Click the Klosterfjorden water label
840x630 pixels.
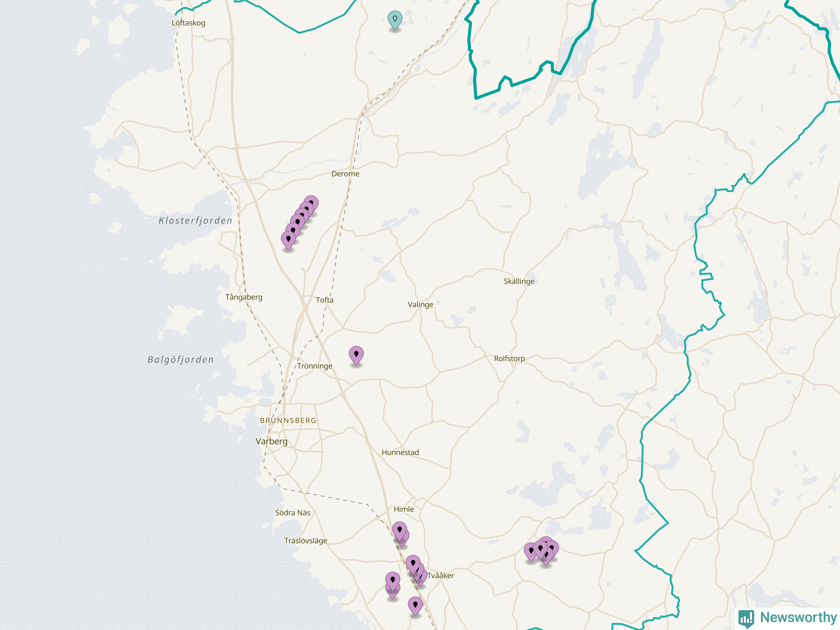click(x=195, y=220)
